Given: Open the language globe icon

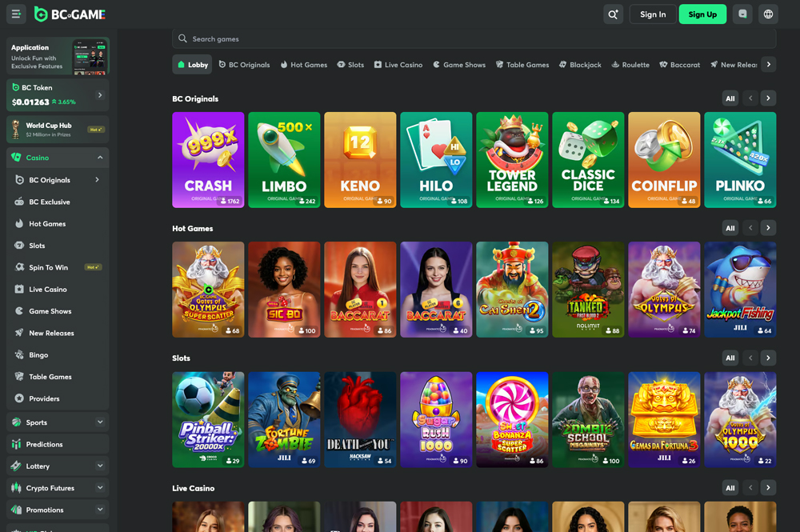Looking at the screenshot, I should (768, 14).
